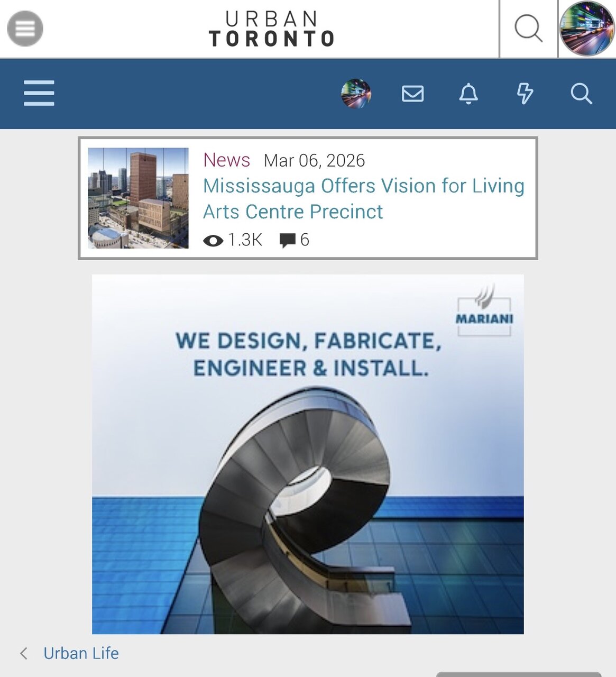This screenshot has height=677, width=616.
Task: Expand the blue navigation hamburger menu
Action: point(39,94)
